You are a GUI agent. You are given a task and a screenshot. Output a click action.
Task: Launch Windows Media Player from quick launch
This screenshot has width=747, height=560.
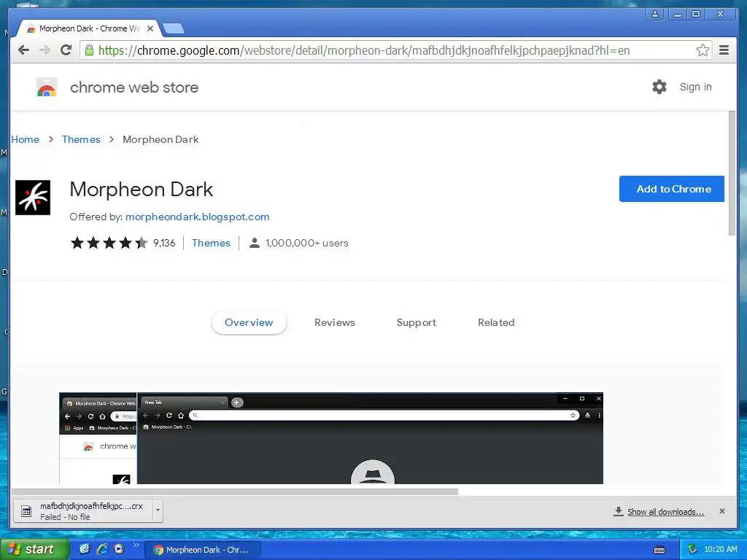119,549
